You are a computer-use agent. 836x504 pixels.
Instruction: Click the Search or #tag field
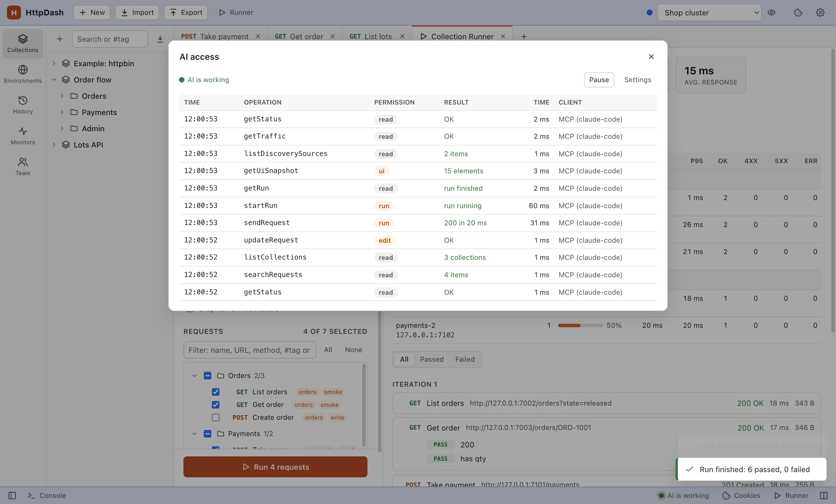point(110,39)
